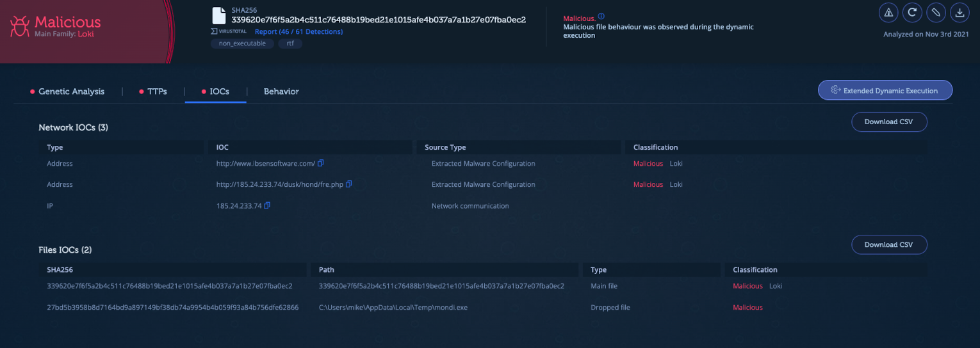Click the Main file type cell
The height and width of the screenshot is (348, 980).
pos(604,286)
